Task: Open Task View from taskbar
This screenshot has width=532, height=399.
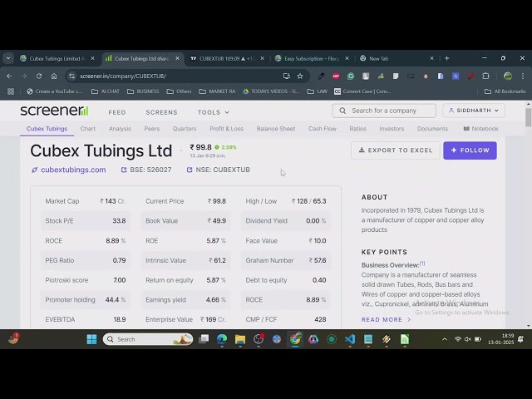Action: click(x=204, y=339)
